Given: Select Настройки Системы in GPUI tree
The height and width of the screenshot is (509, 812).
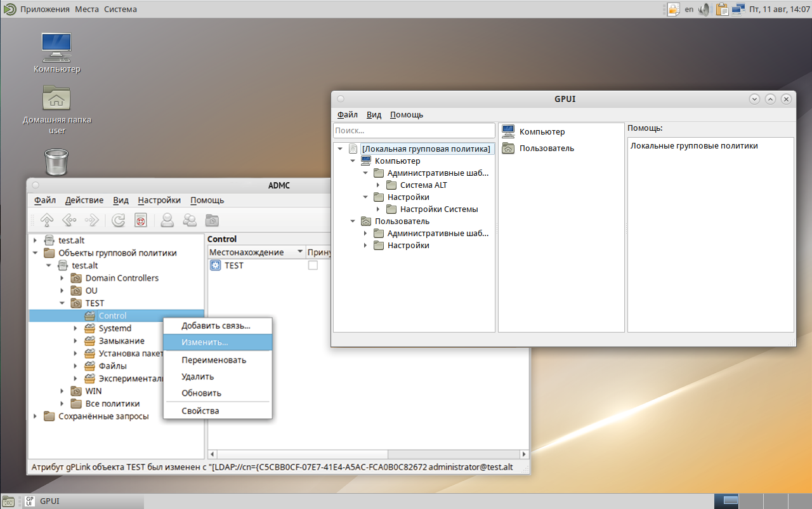Looking at the screenshot, I should (x=439, y=209).
